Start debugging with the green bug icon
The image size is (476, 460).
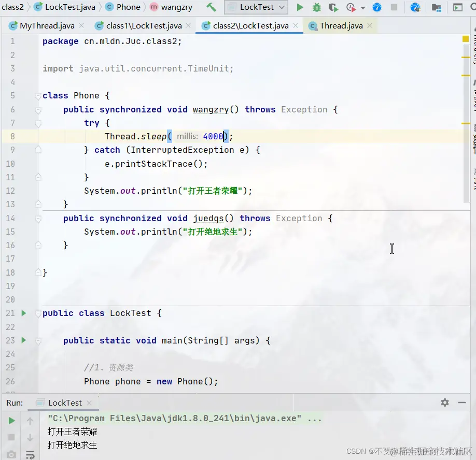click(x=317, y=7)
